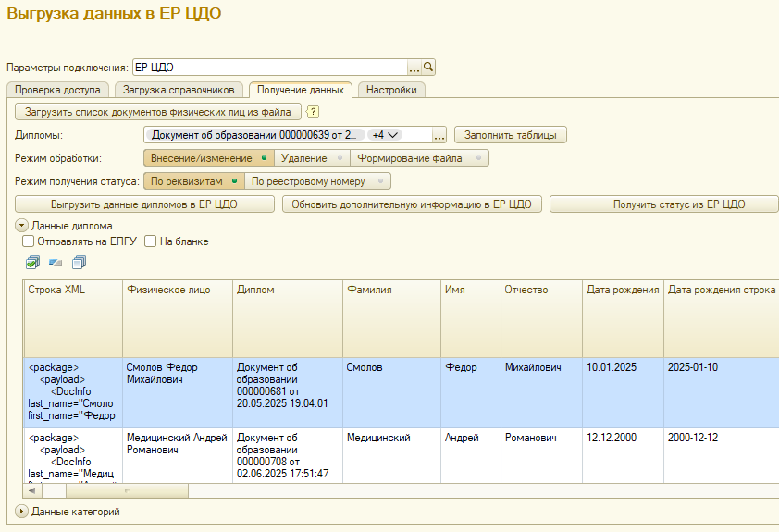Expand the +4 diplomas dropdown
The image size is (779, 532).
[385, 135]
